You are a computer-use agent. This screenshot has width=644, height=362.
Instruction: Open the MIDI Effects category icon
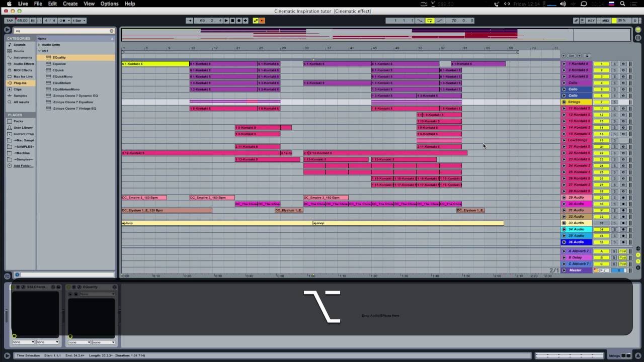[x=10, y=70]
